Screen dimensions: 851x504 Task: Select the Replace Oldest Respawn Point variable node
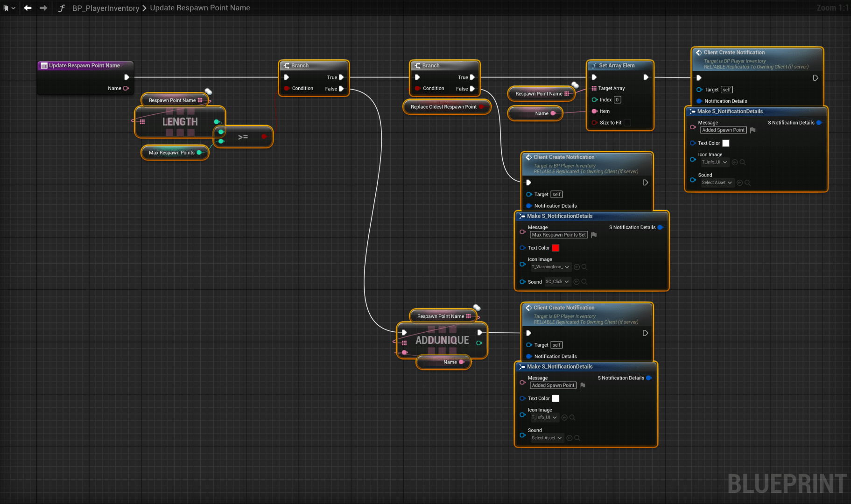[443, 107]
